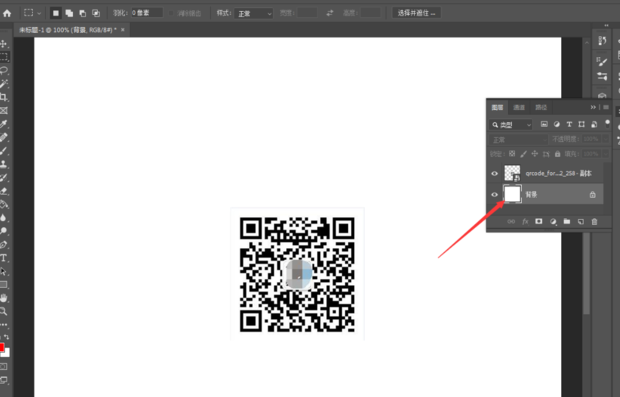620x397 pixels.
Task: Open the style dropdown in options bar
Action: point(253,13)
